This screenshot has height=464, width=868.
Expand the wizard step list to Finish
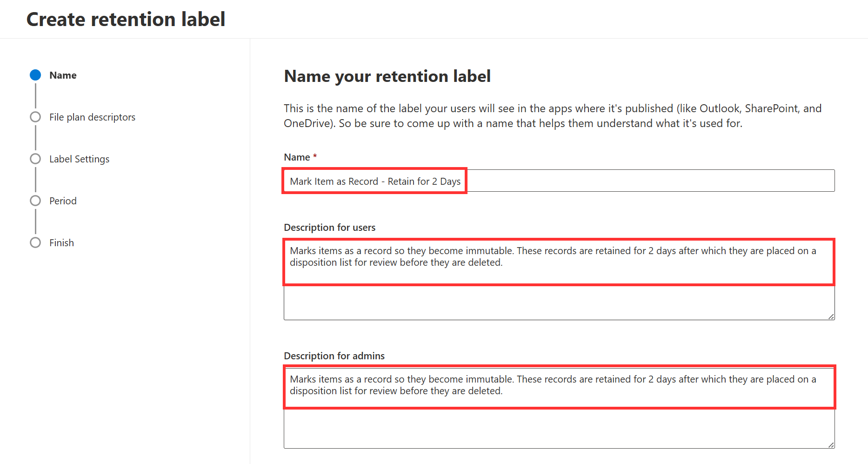click(x=61, y=242)
